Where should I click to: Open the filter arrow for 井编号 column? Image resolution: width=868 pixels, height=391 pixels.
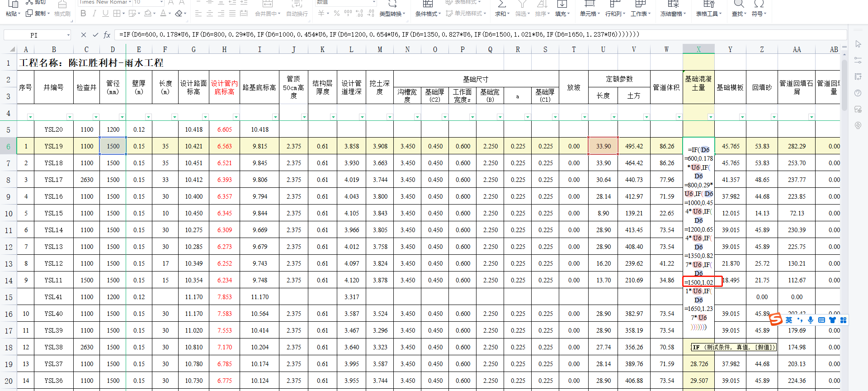tap(69, 117)
